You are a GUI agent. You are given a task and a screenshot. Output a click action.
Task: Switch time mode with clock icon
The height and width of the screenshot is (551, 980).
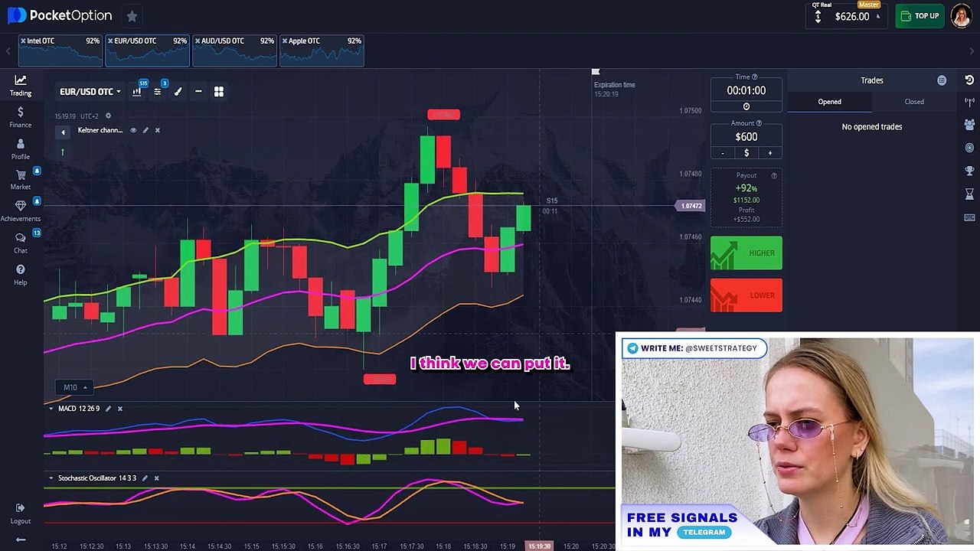tap(746, 106)
